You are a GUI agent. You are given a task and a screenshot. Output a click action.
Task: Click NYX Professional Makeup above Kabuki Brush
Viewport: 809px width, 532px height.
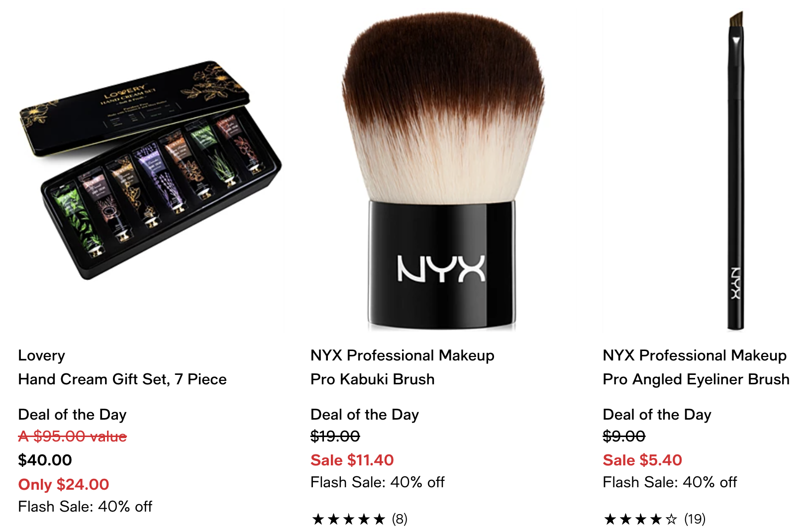click(x=402, y=355)
